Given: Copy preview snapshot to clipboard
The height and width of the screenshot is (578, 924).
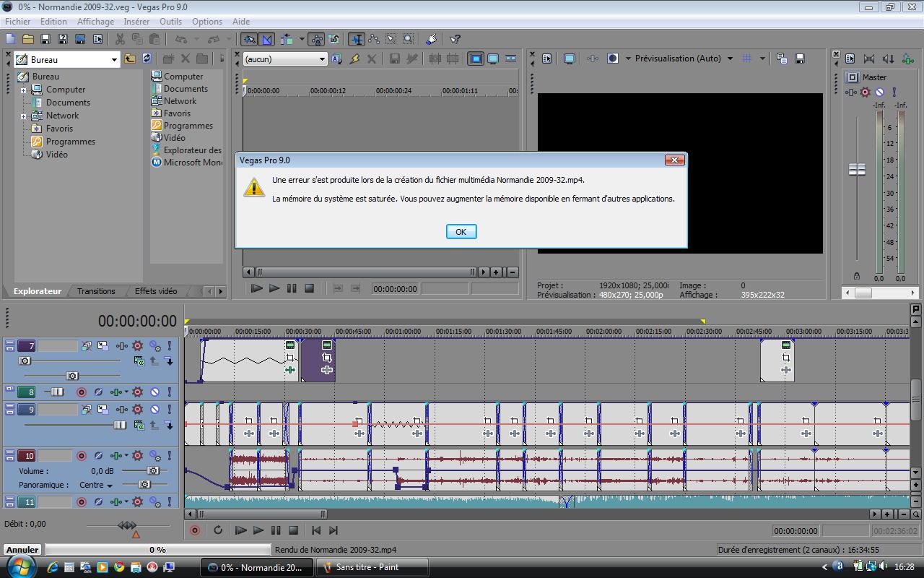Looking at the screenshot, I should [783, 59].
